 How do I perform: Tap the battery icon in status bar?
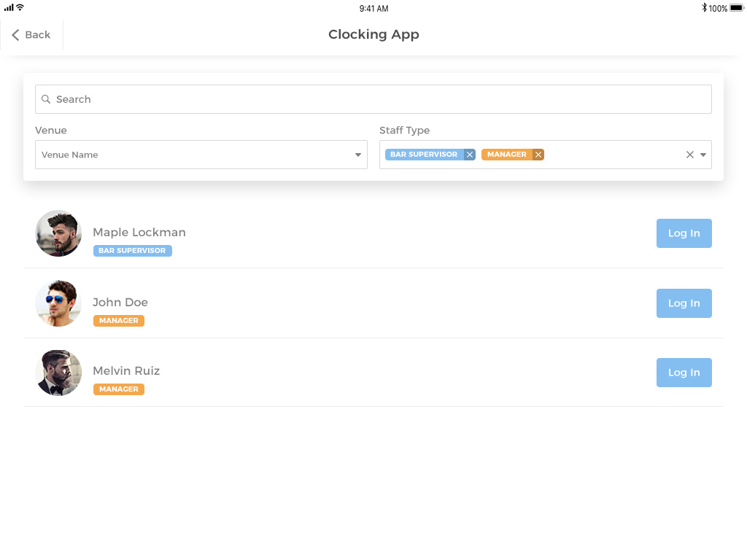[x=736, y=8]
